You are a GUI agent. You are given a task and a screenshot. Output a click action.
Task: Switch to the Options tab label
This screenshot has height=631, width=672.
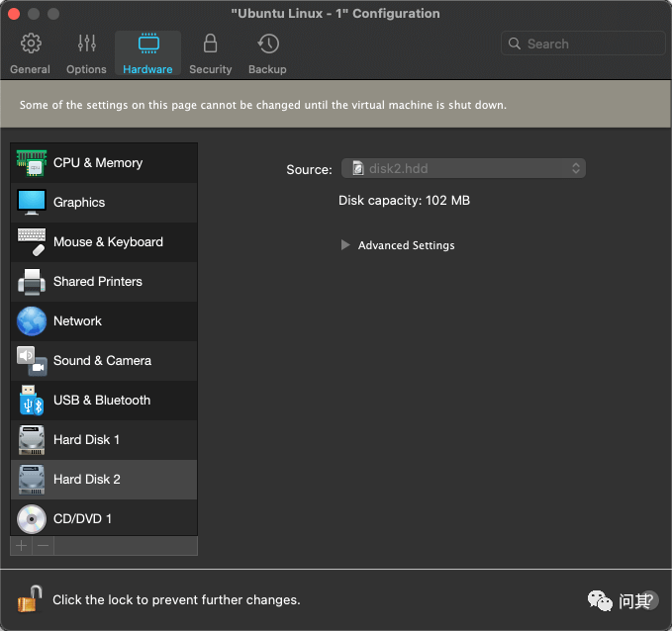[x=86, y=69]
